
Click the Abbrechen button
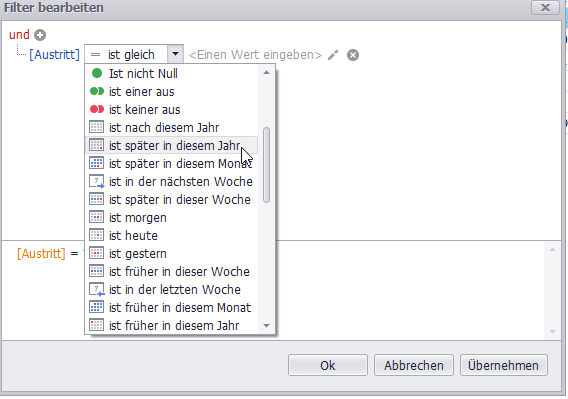[x=414, y=365]
